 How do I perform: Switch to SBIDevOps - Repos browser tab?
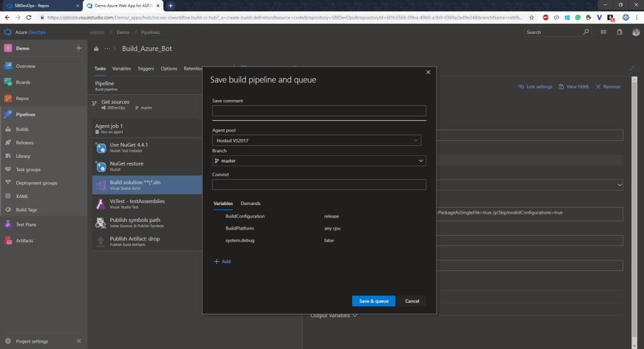click(x=41, y=6)
